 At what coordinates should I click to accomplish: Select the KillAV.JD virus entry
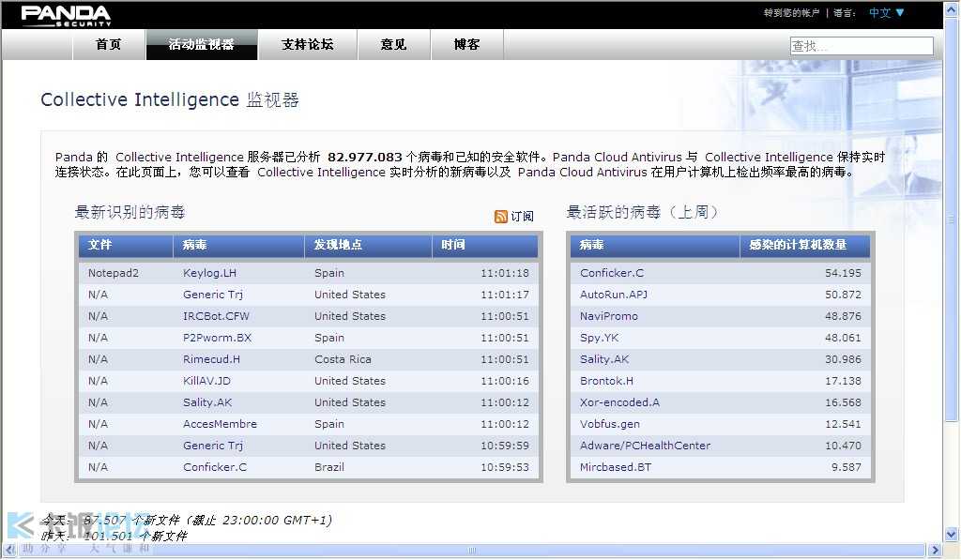coord(206,381)
